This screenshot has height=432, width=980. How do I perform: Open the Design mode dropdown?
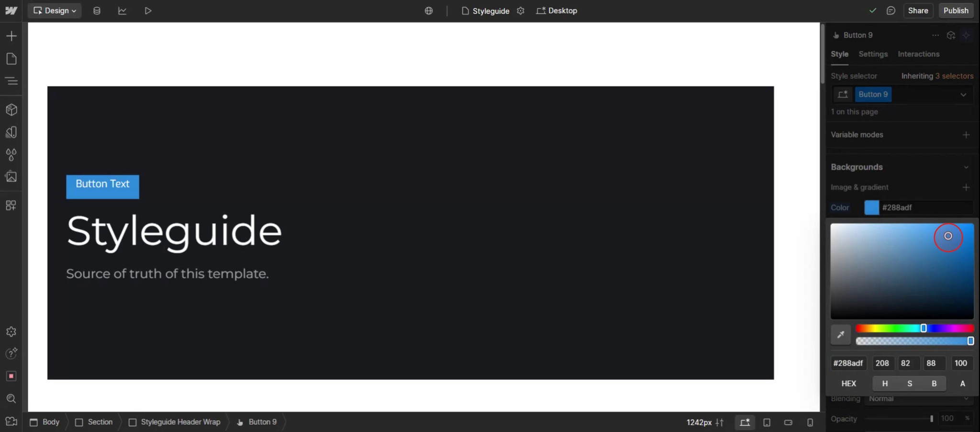[54, 10]
